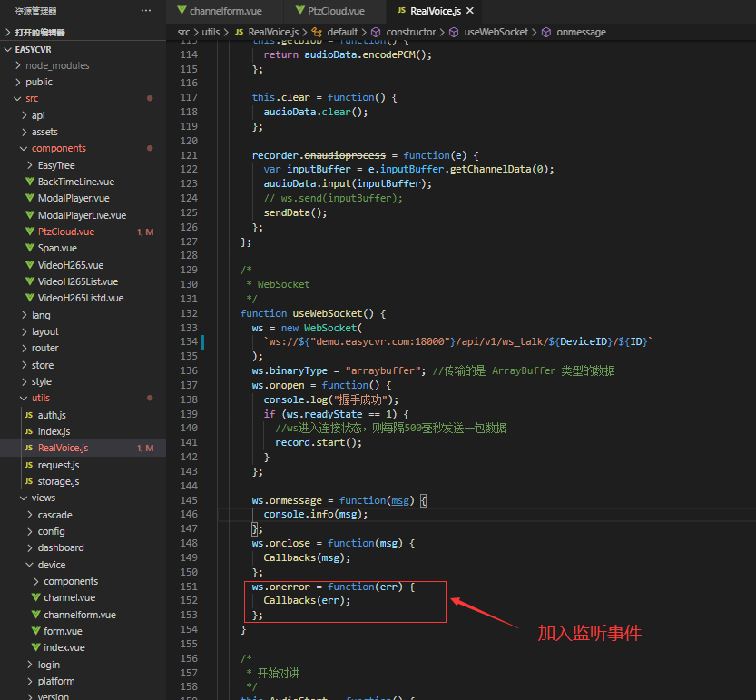Click Vue icon of channel.vue file
The image size is (756, 700).
coord(35,597)
